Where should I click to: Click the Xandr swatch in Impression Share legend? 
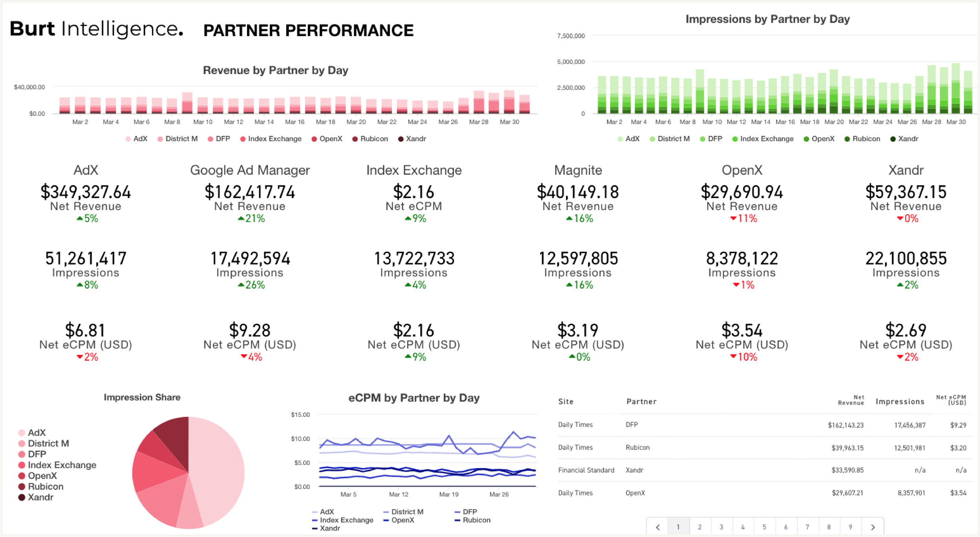point(22,497)
